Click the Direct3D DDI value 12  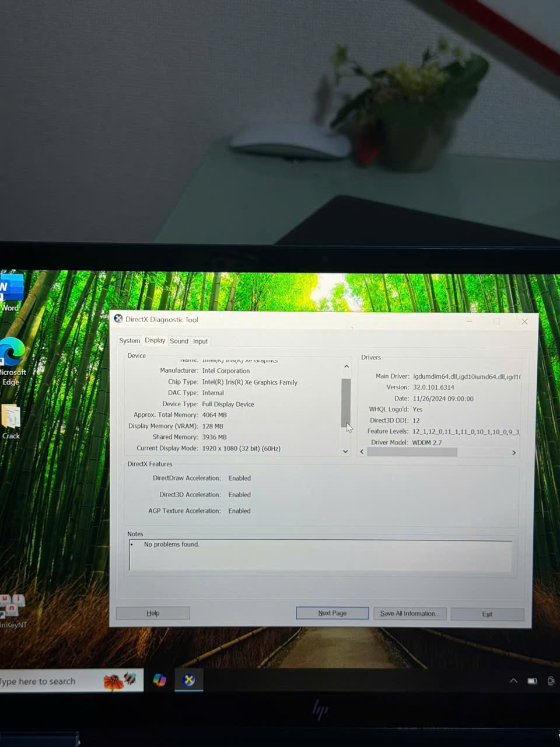(416, 420)
